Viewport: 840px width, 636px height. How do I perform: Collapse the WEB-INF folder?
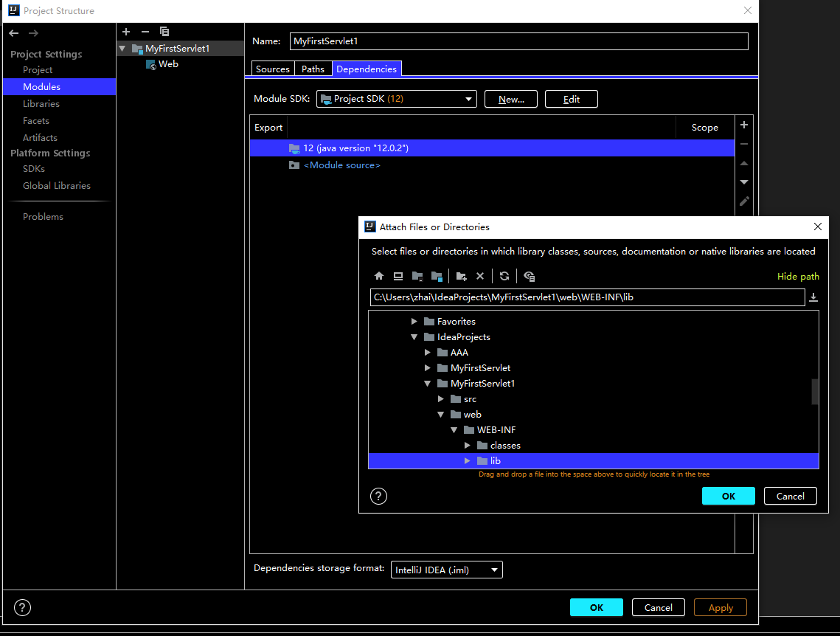[x=454, y=430]
